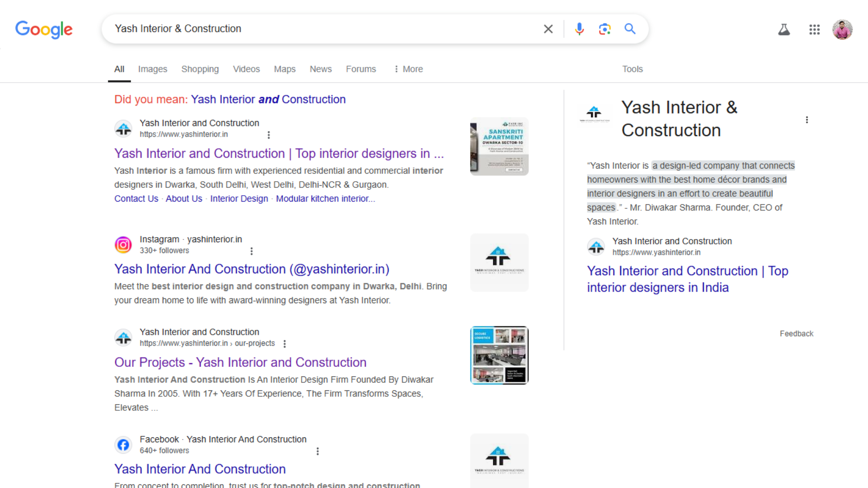Open the Google apps grid

click(814, 30)
